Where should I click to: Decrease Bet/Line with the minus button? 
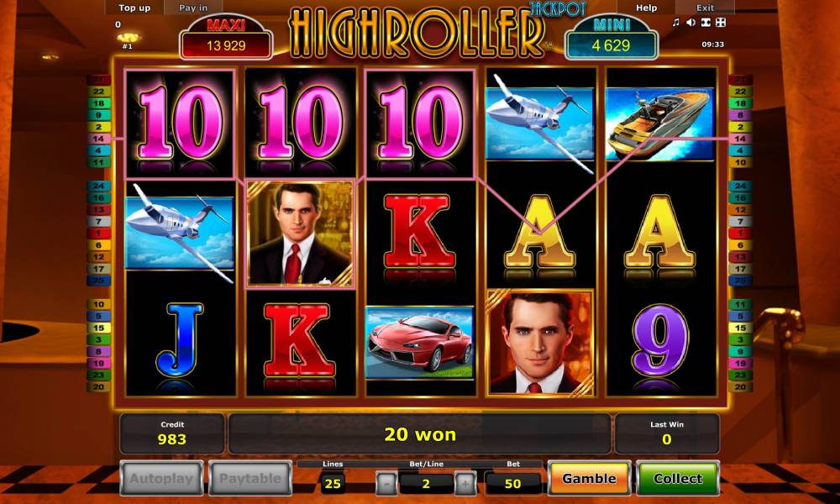pyautogui.click(x=386, y=484)
